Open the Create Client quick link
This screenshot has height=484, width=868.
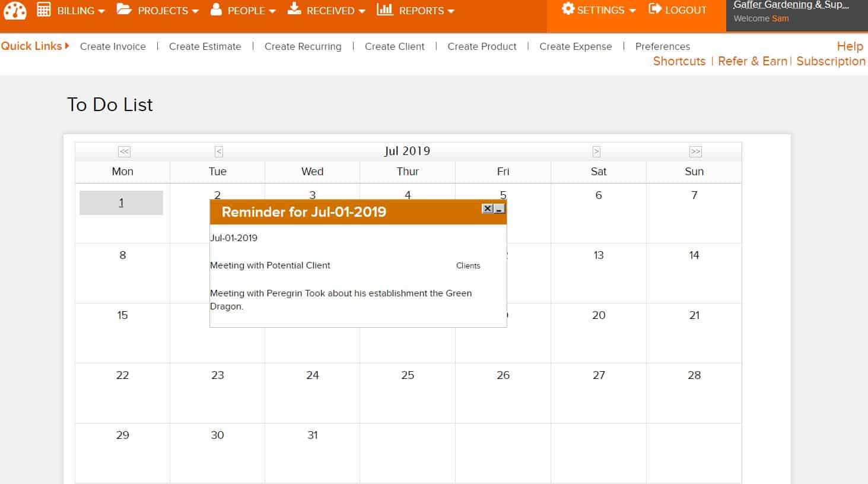pos(395,46)
